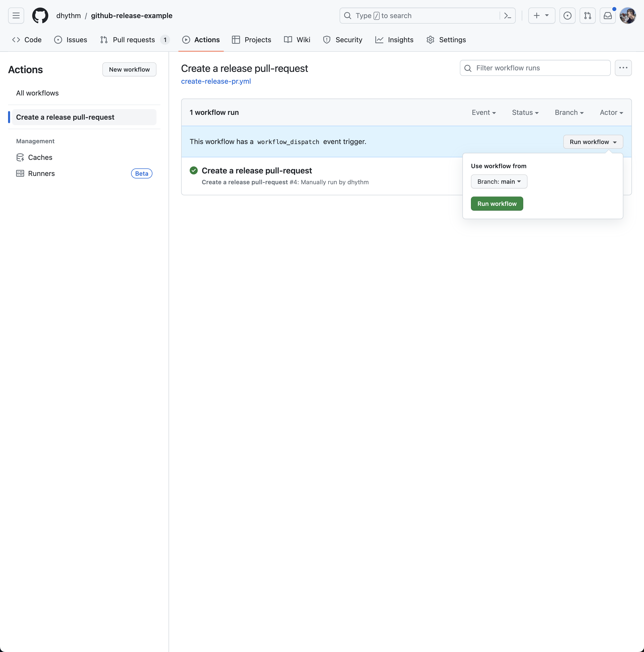Open the Actor filter dropdown
This screenshot has width=644, height=652.
(x=611, y=112)
